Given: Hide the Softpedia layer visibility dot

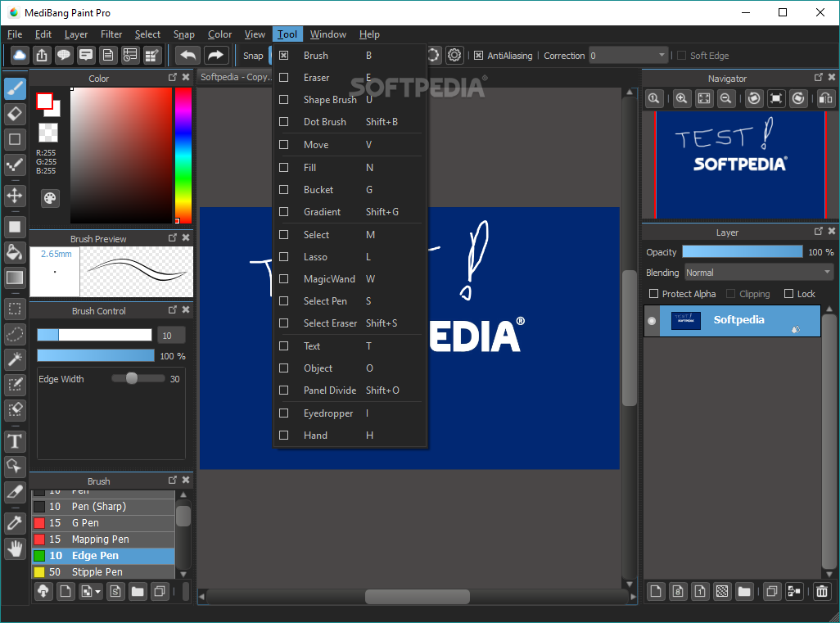Looking at the screenshot, I should (652, 321).
